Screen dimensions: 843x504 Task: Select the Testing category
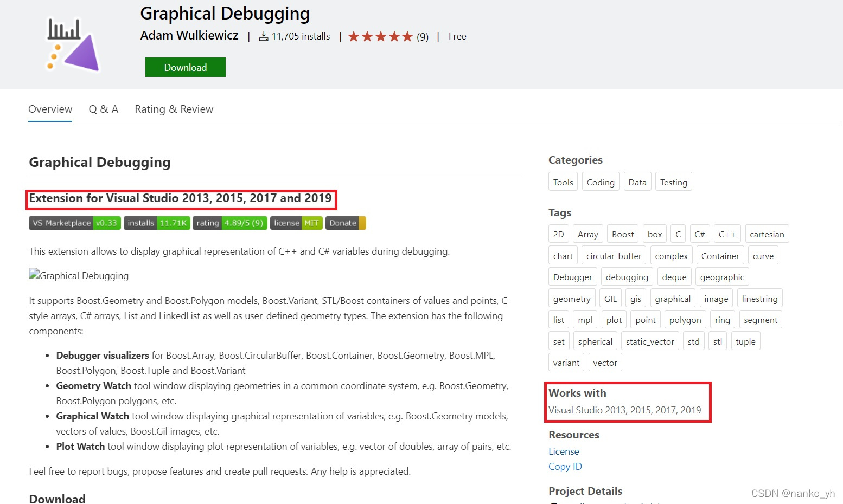coord(674,182)
